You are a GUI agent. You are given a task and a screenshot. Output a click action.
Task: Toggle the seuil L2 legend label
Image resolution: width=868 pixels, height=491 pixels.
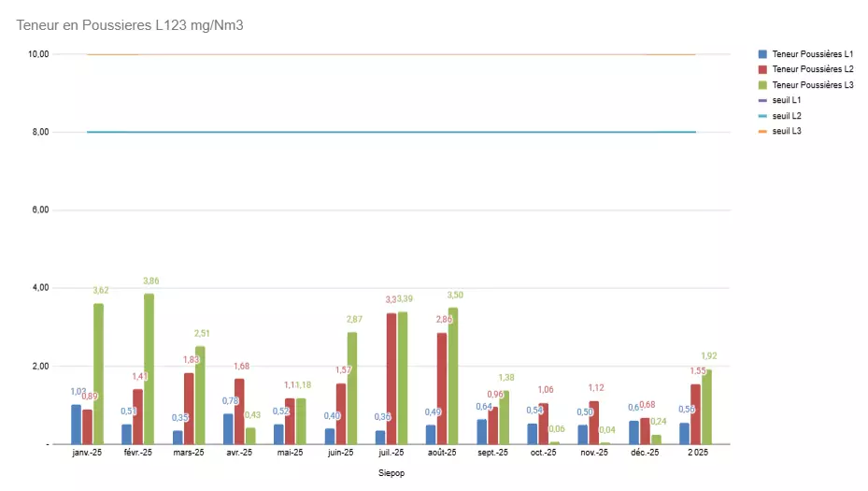787,116
